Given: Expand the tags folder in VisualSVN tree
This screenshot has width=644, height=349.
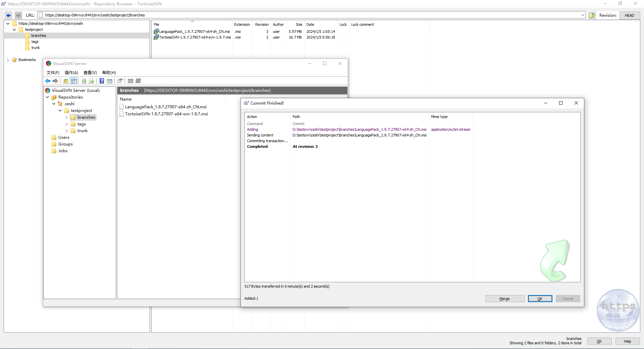Looking at the screenshot, I should (x=67, y=124).
